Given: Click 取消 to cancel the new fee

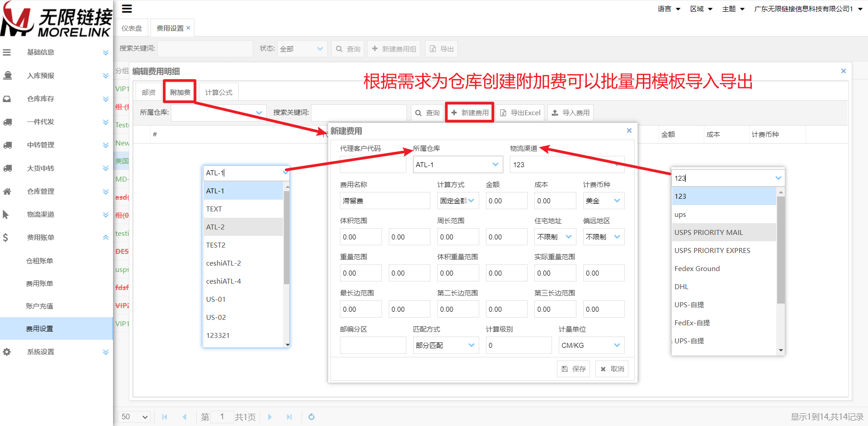Looking at the screenshot, I should [x=612, y=369].
